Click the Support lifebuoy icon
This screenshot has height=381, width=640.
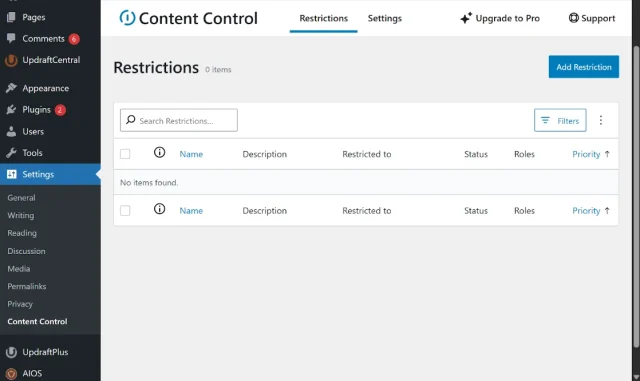pyautogui.click(x=573, y=18)
